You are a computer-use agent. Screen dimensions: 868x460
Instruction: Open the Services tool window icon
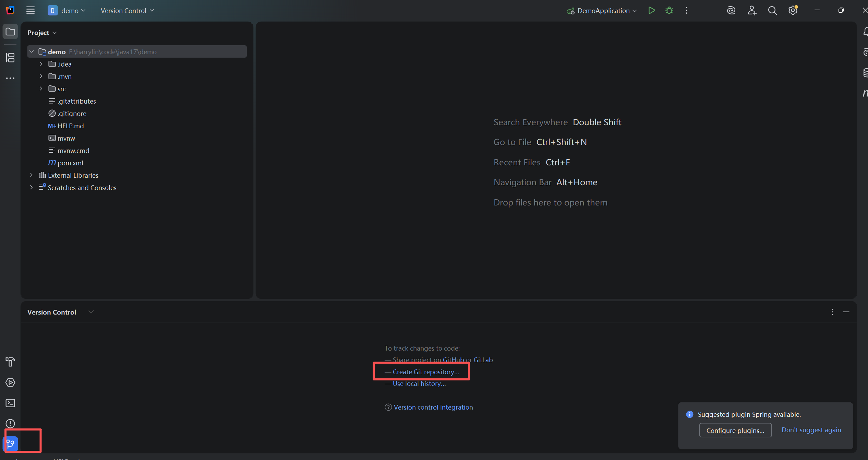pyautogui.click(x=10, y=382)
